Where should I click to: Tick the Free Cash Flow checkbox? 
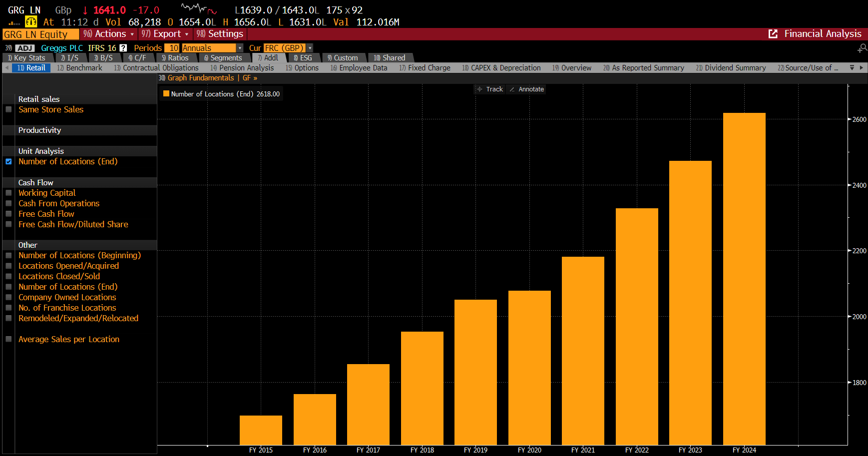8,214
